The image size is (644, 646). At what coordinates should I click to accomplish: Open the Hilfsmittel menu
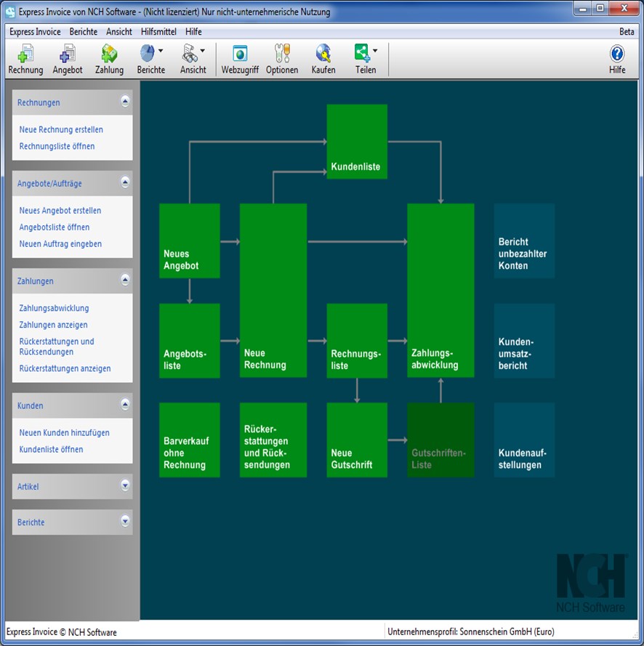click(158, 32)
